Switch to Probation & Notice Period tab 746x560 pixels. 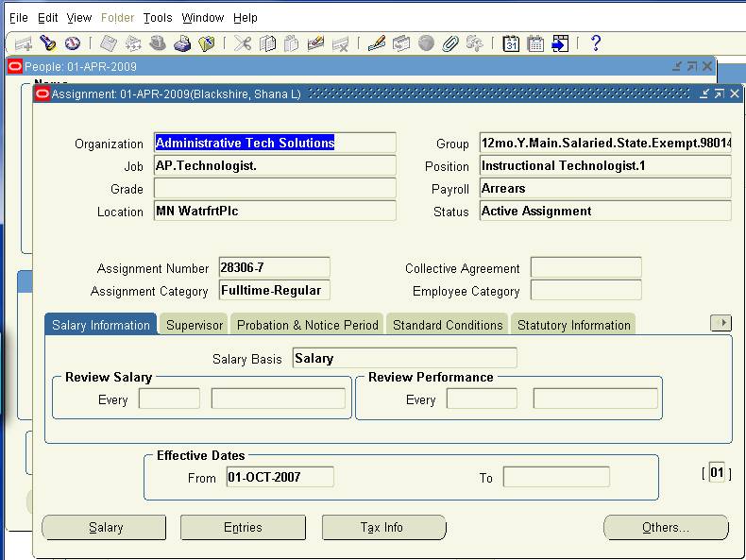[x=307, y=325]
